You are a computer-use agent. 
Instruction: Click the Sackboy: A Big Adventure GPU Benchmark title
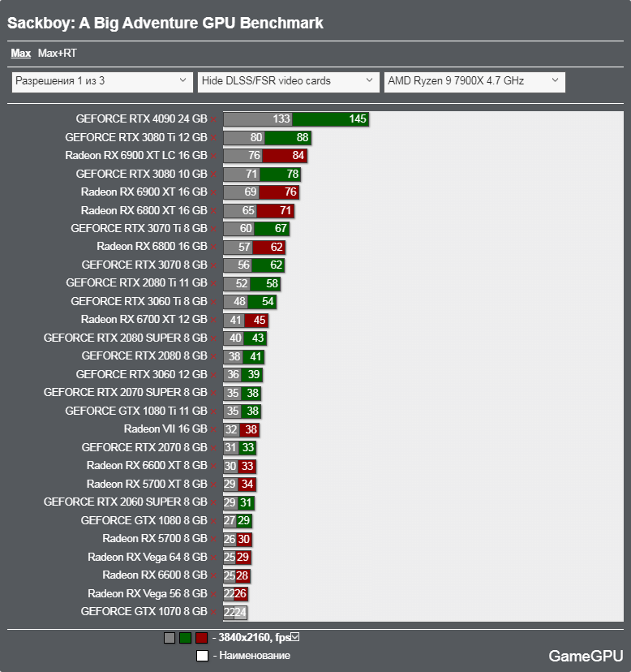click(165, 24)
